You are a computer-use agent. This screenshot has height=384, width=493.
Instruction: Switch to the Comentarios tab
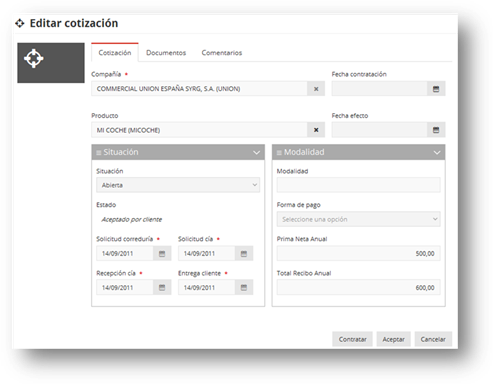click(222, 53)
